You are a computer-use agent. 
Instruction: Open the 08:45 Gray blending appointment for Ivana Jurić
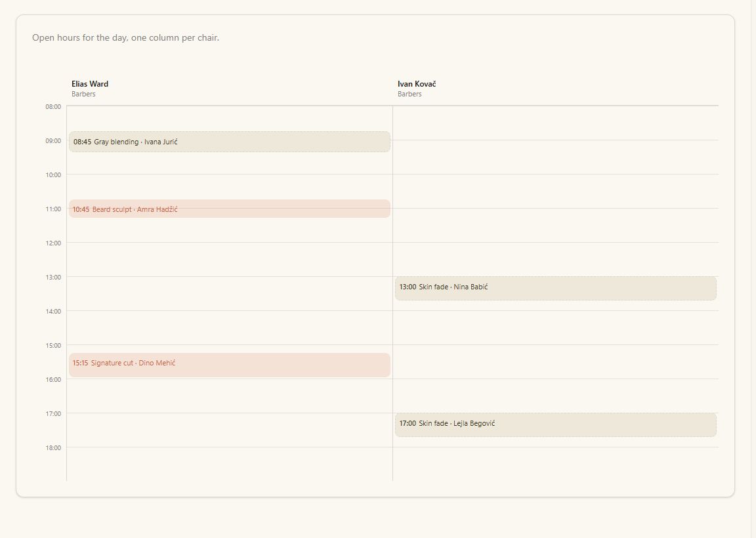click(x=230, y=142)
